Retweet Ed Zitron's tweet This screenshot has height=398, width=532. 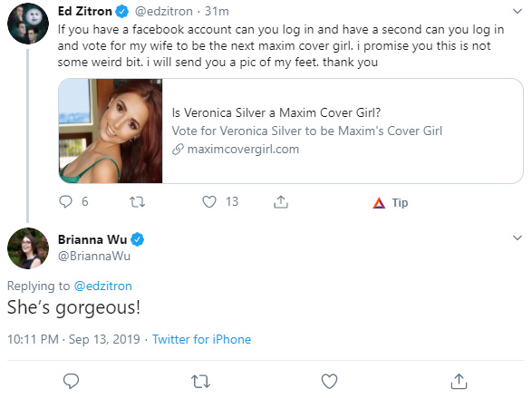coord(138,202)
